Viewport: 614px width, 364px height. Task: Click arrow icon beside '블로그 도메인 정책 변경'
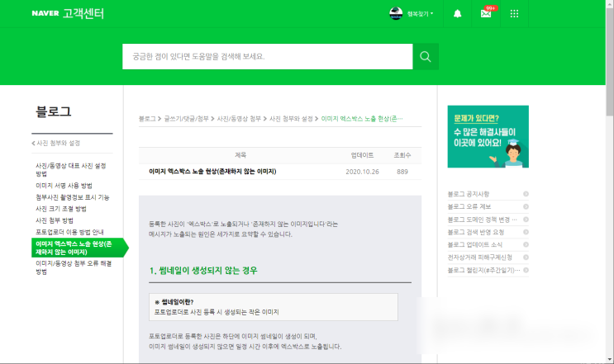coord(526,220)
